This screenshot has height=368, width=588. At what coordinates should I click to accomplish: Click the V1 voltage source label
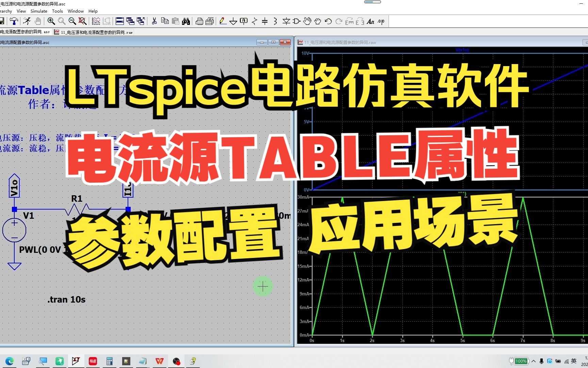click(29, 216)
